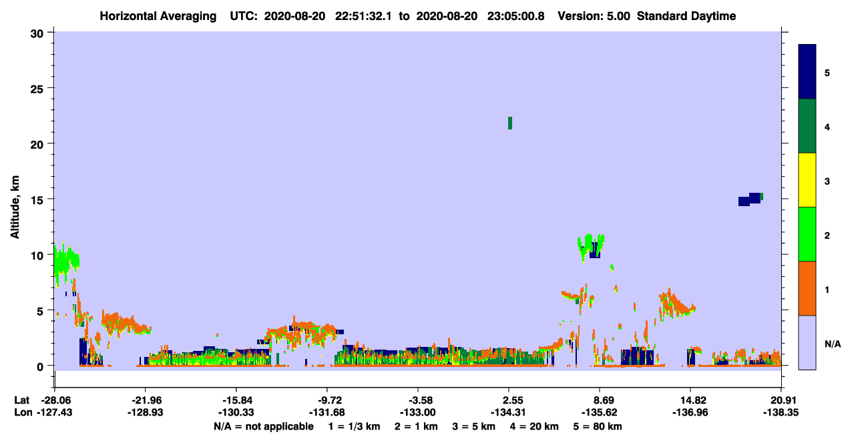Click the longitude value -128.93
868x445 pixels.
(146, 413)
